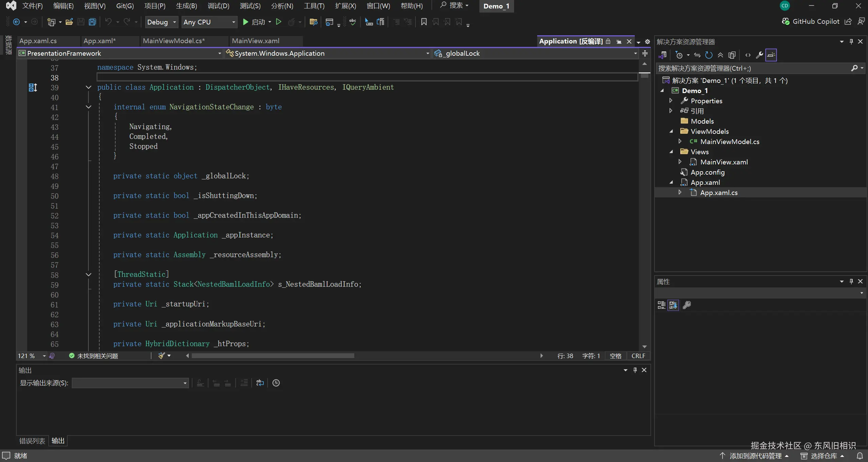The width and height of the screenshot is (868, 462).
Task: Click the editor horizontal scrollbar thumb
Action: [273, 356]
